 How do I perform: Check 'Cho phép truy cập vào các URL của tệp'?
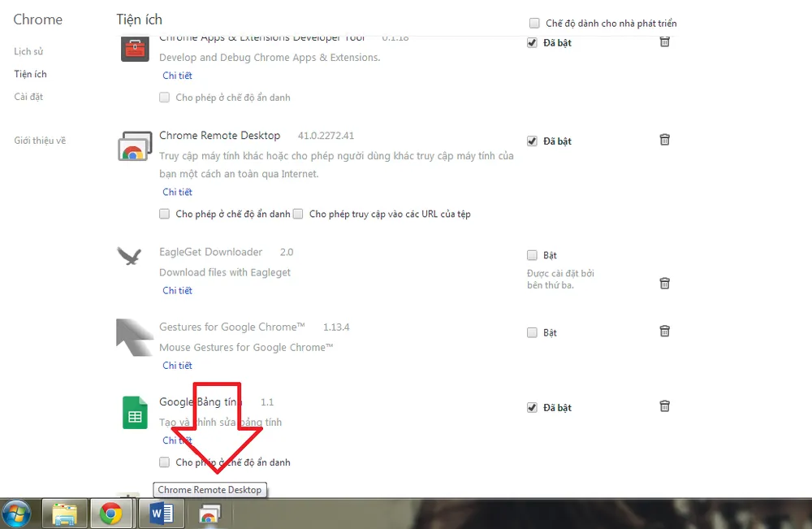click(298, 214)
